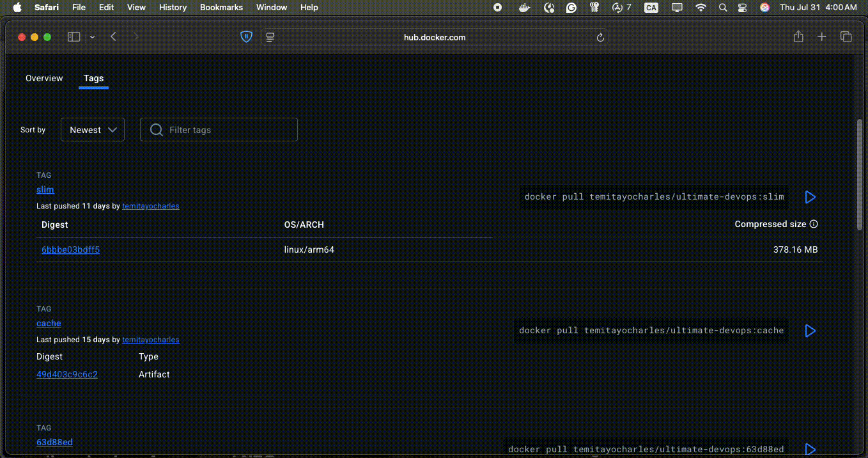Image resolution: width=868 pixels, height=458 pixels.
Task: Open the cache tag link
Action: point(49,323)
